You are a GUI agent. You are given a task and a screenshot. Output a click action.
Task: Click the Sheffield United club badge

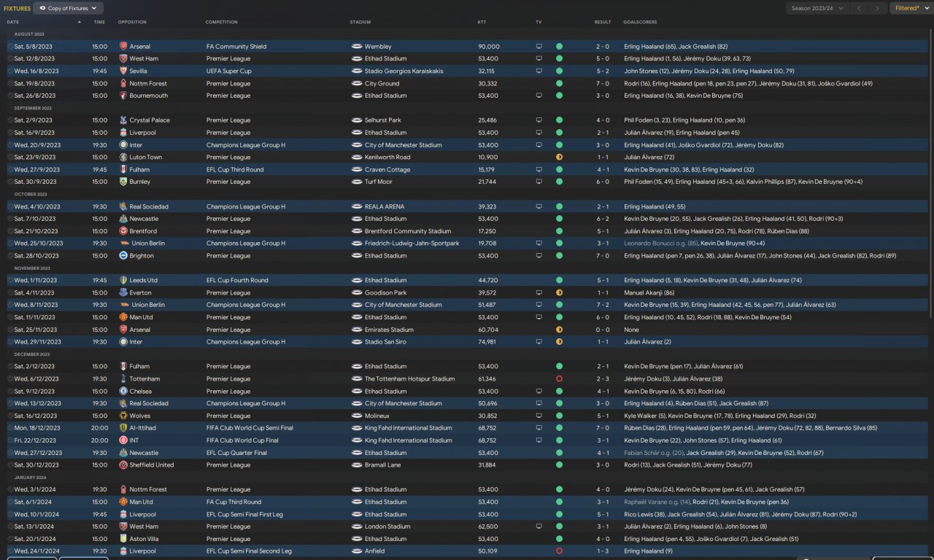123,465
